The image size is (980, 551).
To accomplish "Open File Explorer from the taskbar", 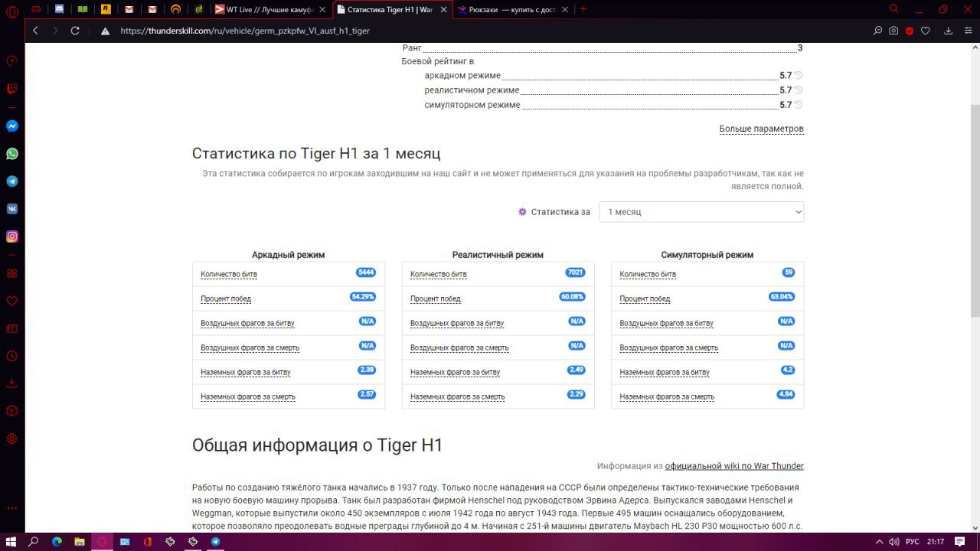I will 79,541.
